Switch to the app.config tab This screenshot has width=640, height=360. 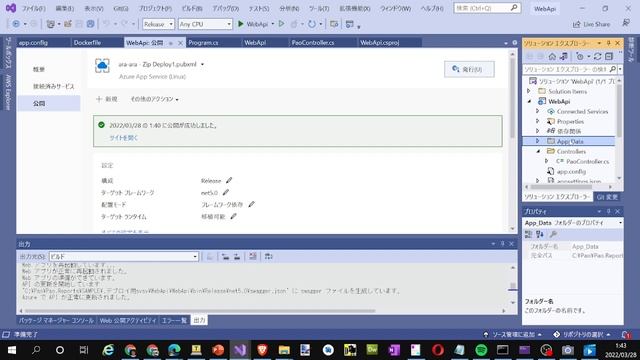pyautogui.click(x=33, y=42)
